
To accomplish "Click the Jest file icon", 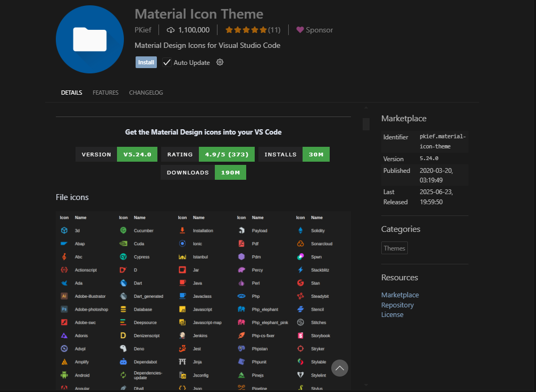I will 182,349.
